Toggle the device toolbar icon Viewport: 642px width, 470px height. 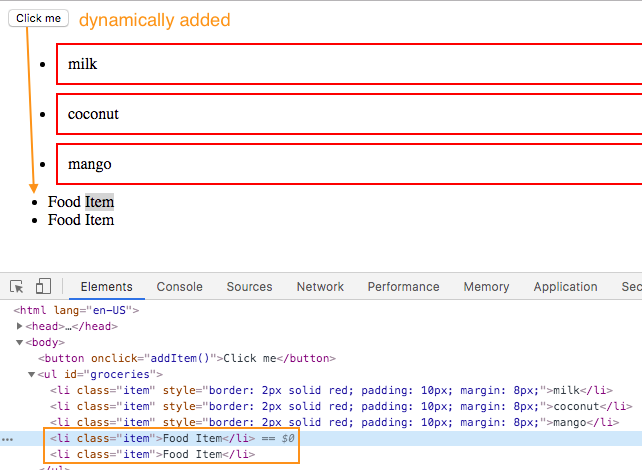(x=43, y=286)
